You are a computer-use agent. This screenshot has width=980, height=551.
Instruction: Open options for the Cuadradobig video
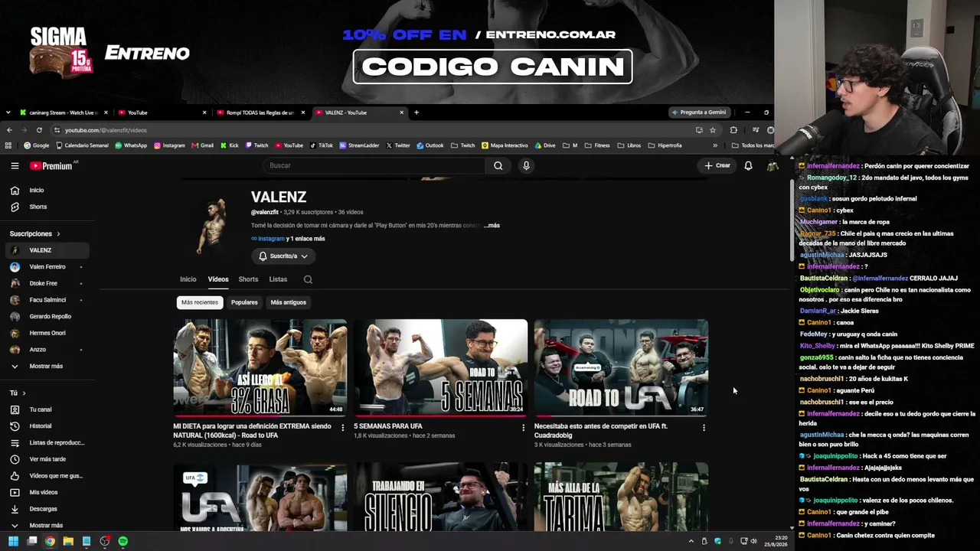[x=704, y=428]
